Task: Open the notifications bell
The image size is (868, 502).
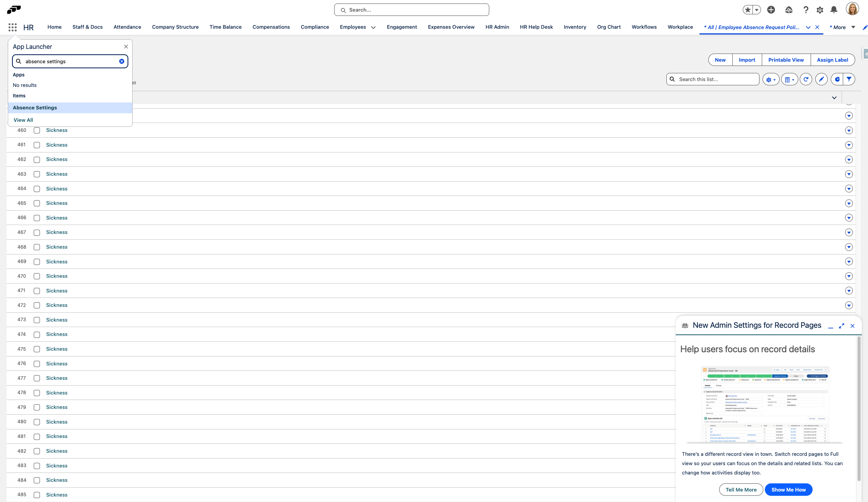Action: click(834, 10)
